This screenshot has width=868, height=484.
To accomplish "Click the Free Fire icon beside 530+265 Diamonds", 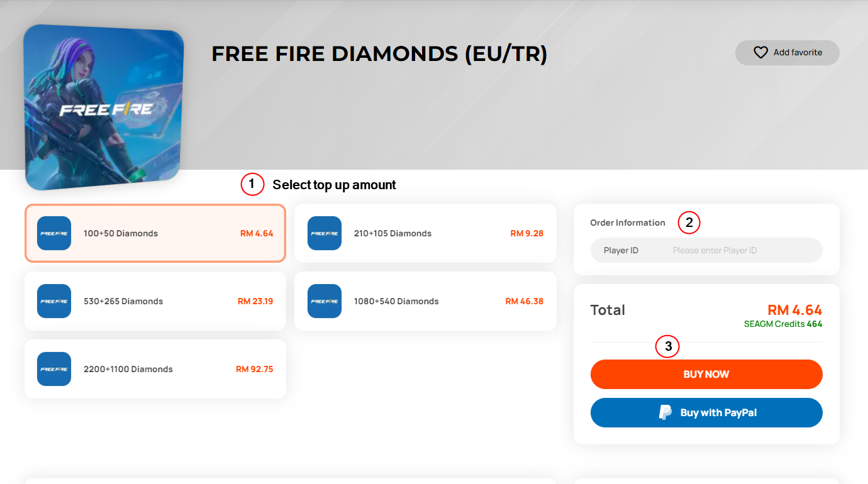I will pos(54,301).
